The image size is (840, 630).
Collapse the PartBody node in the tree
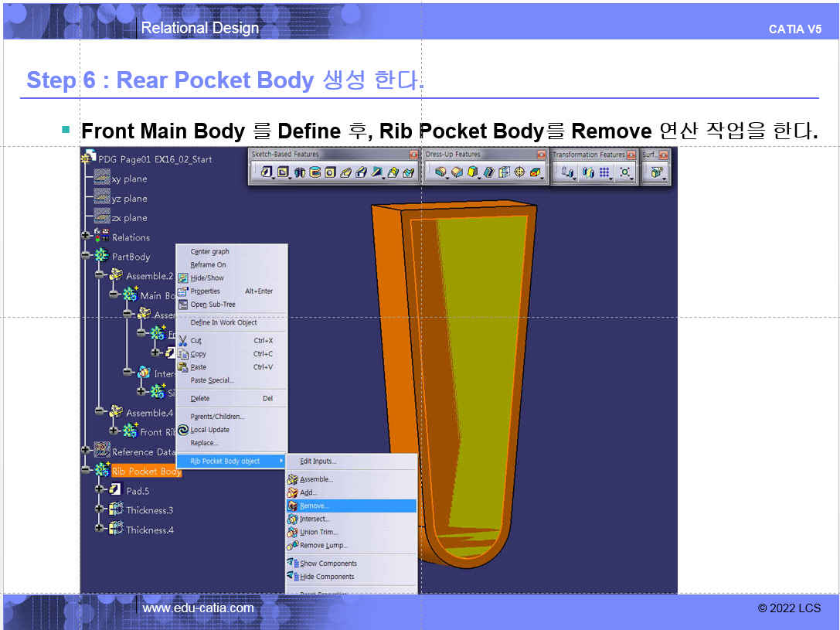[x=85, y=255]
